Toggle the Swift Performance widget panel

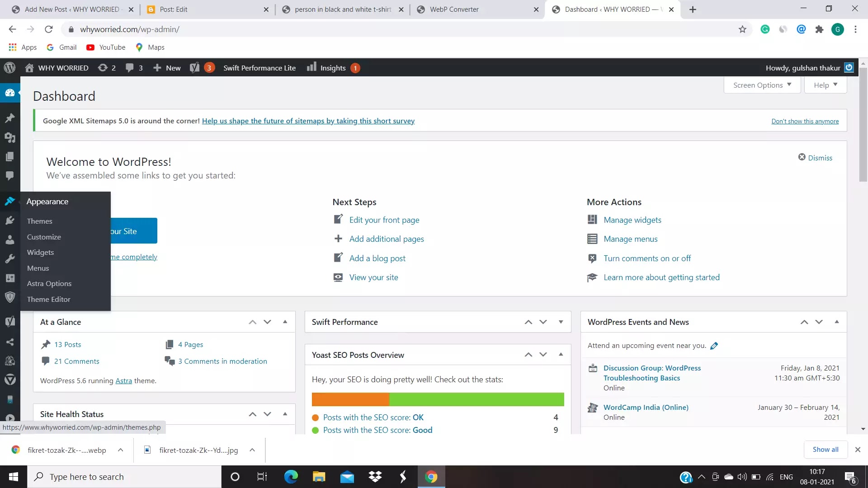point(561,322)
